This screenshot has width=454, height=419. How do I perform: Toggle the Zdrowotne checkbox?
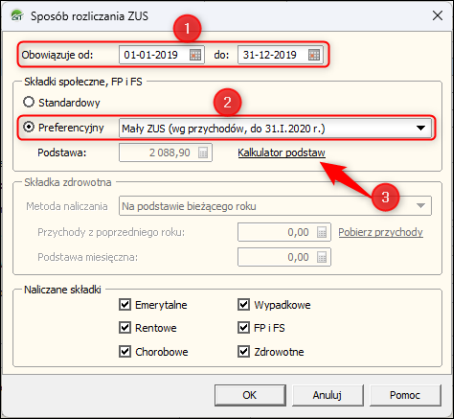click(x=243, y=351)
